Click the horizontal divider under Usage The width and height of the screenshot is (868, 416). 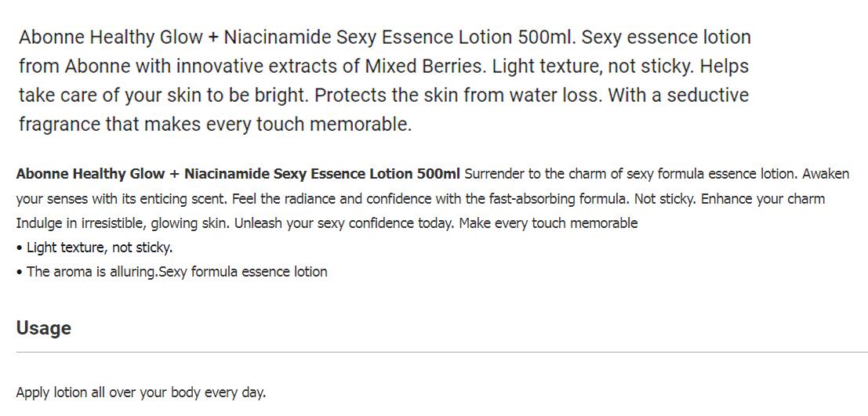441,352
